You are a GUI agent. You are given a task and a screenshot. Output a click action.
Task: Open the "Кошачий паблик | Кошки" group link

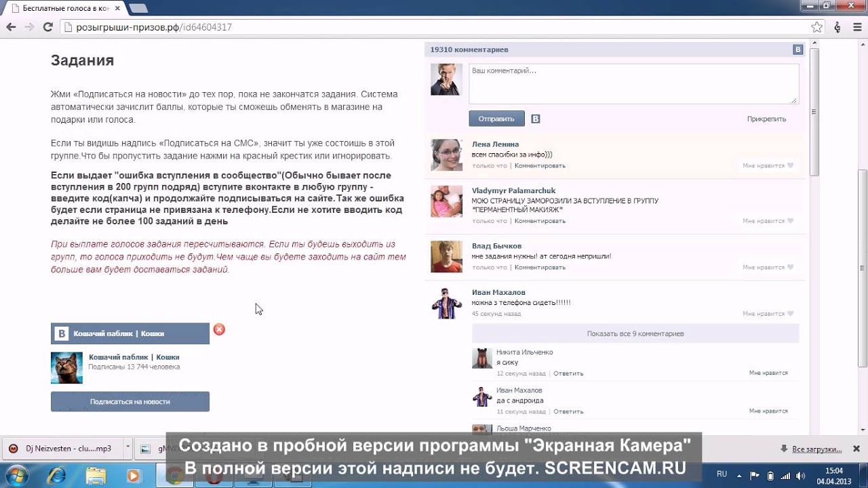[x=134, y=357]
